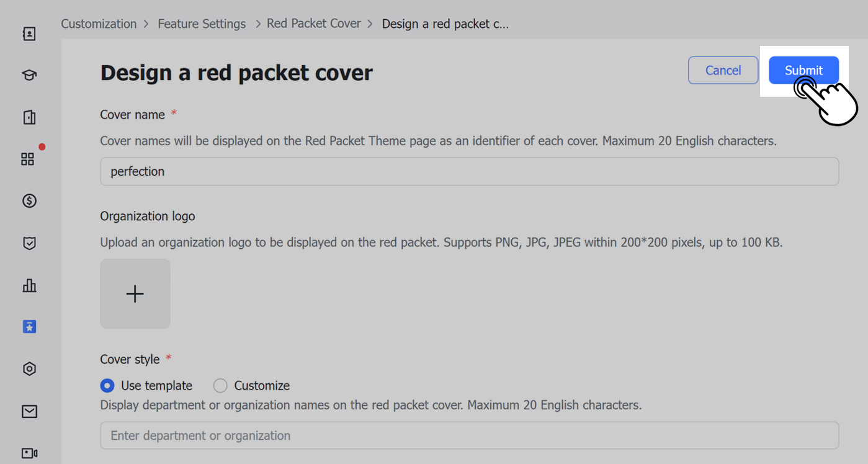Click the apps grid icon with red notification dot
This screenshot has width=868, height=464.
pos(27,159)
